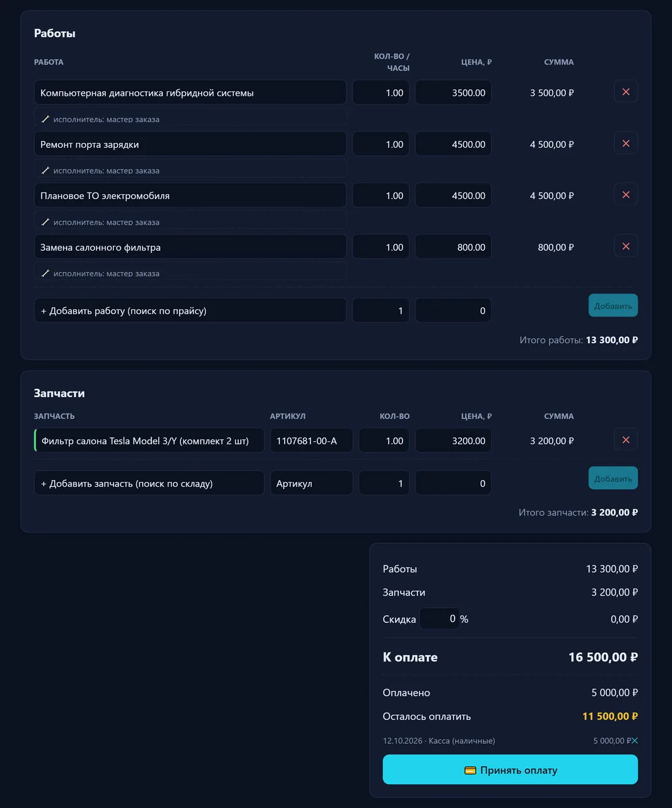This screenshot has height=808, width=672.
Task: Edit work name Замена салонного фильтра
Action: pos(190,247)
